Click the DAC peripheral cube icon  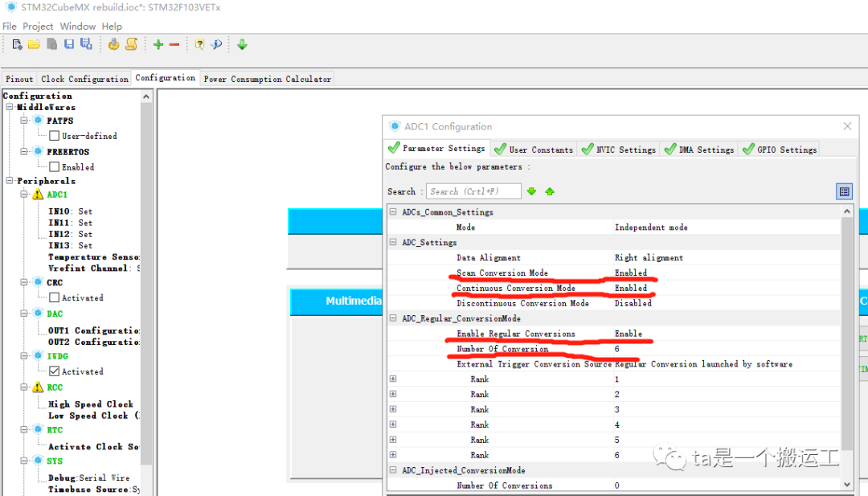pyautogui.click(x=39, y=314)
